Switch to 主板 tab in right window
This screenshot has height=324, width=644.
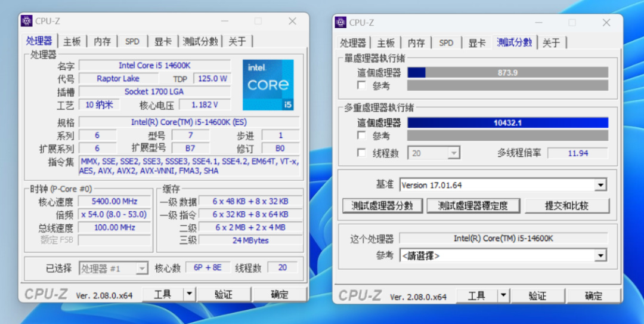pos(386,43)
